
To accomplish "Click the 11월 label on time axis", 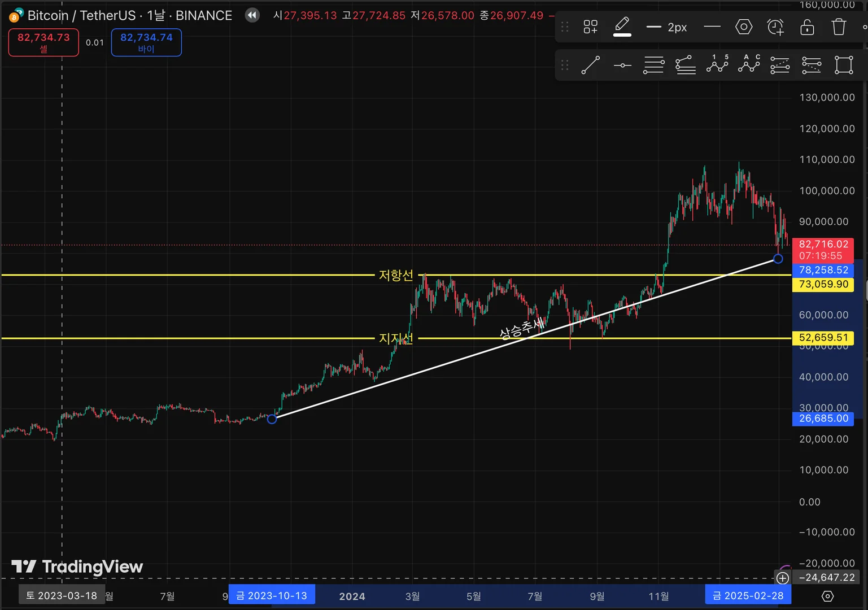I will click(x=658, y=596).
